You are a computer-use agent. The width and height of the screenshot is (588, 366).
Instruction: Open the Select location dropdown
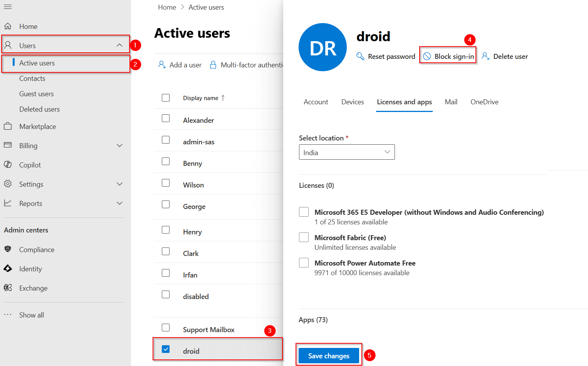pos(347,152)
